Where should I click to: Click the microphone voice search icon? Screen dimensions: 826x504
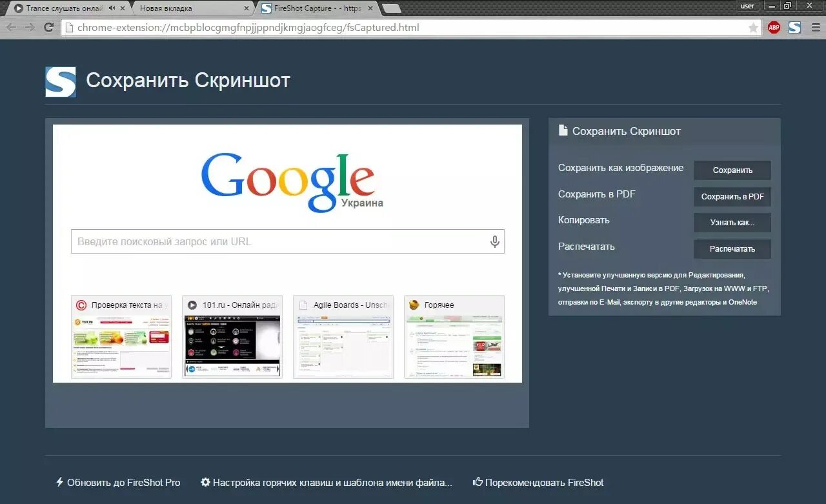pyautogui.click(x=495, y=241)
